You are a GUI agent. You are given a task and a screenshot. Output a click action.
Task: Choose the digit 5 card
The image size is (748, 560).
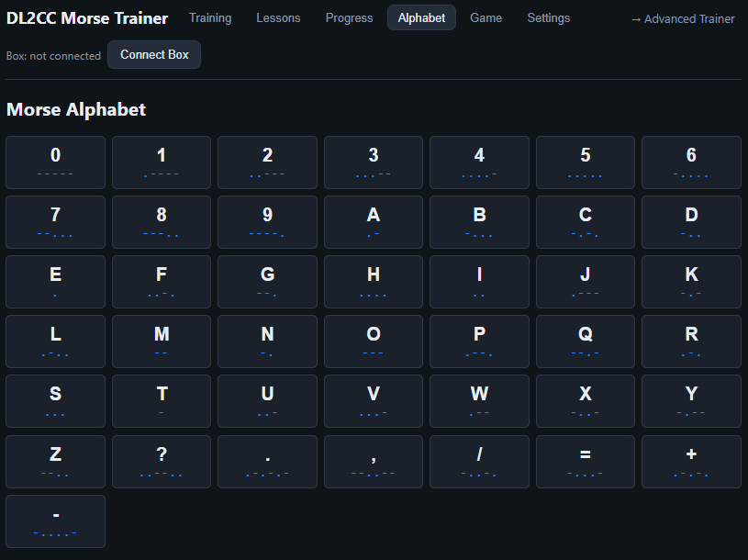586,162
